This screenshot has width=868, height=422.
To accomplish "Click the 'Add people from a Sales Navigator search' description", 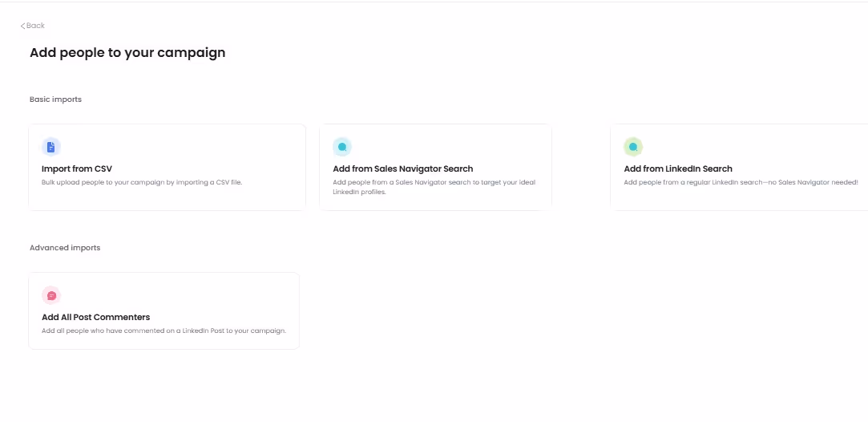I will point(434,187).
